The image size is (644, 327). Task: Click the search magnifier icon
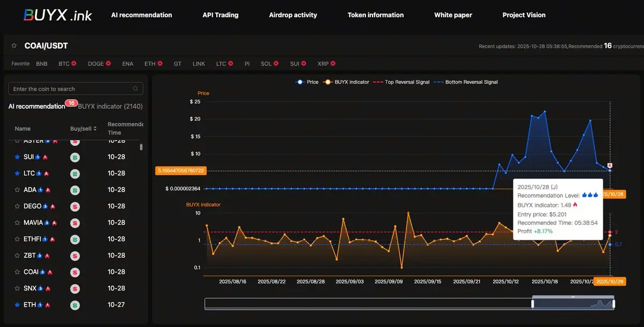(136, 89)
